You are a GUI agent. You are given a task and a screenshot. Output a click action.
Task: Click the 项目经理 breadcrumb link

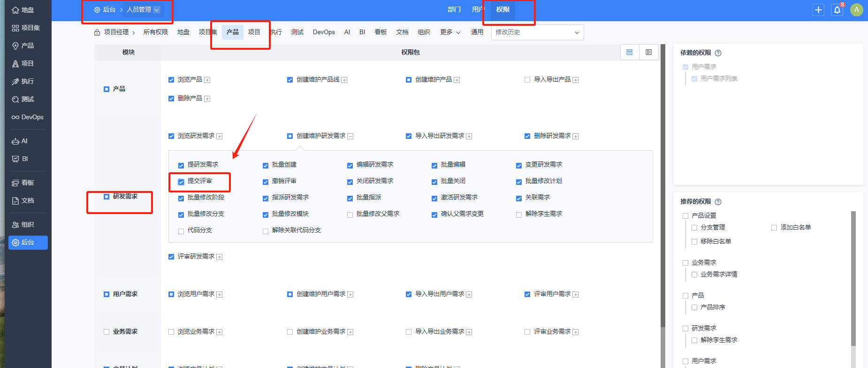[116, 32]
